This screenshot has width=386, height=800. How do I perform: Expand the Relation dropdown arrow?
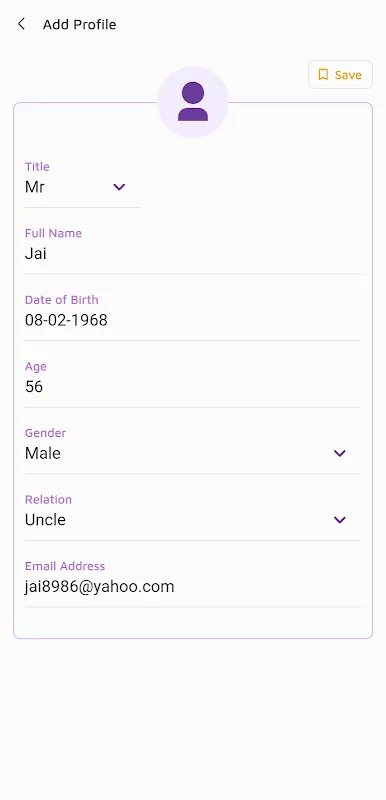340,520
